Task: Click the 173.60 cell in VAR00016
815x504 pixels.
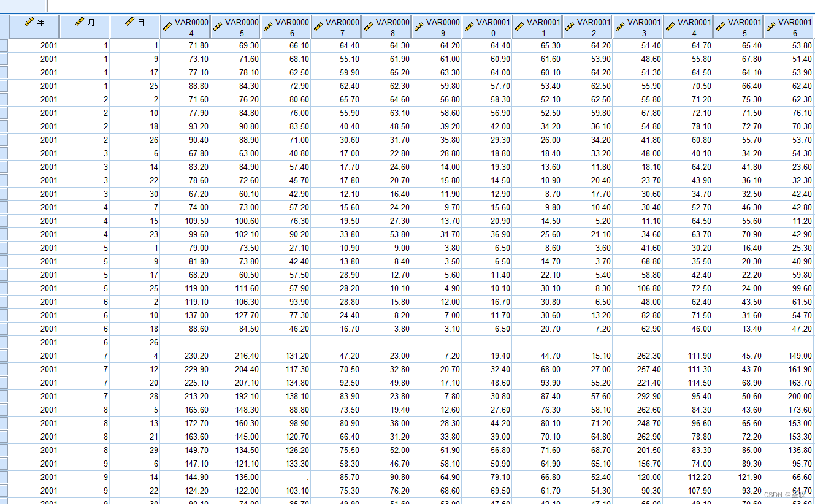Action: (789, 410)
